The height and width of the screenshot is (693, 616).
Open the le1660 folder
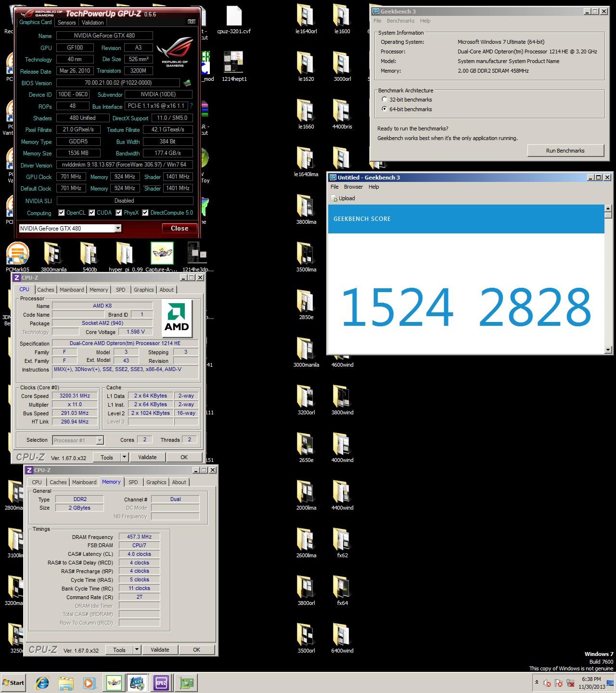pyautogui.click(x=306, y=115)
